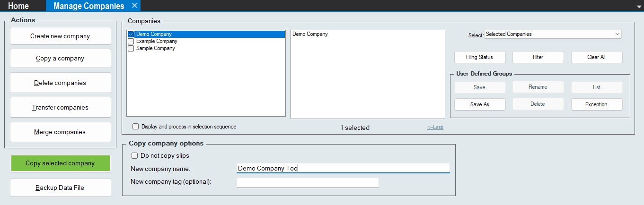Click Create new company
This screenshot has height=205, width=644.
[60, 36]
